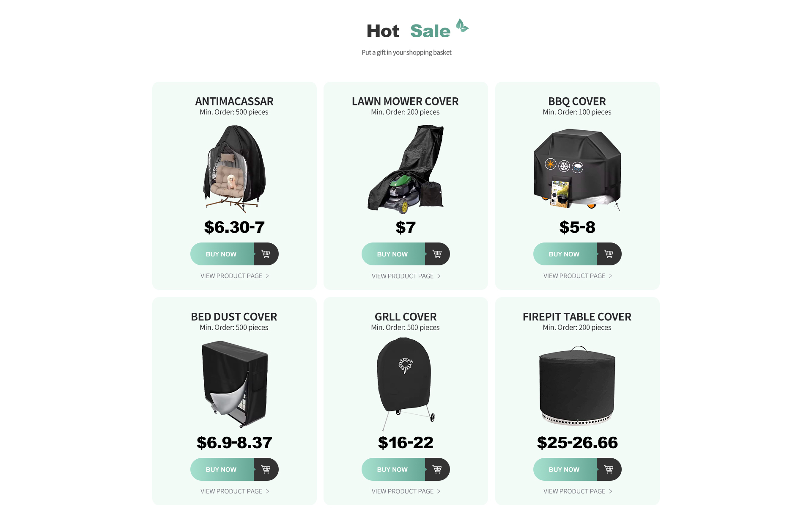812x529 pixels.
Task: Click the cart icon for BBQ Cover
Action: [609, 254]
